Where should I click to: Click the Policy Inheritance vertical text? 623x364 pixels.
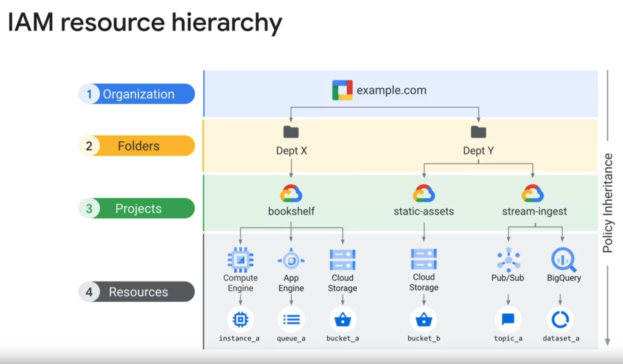pos(608,203)
